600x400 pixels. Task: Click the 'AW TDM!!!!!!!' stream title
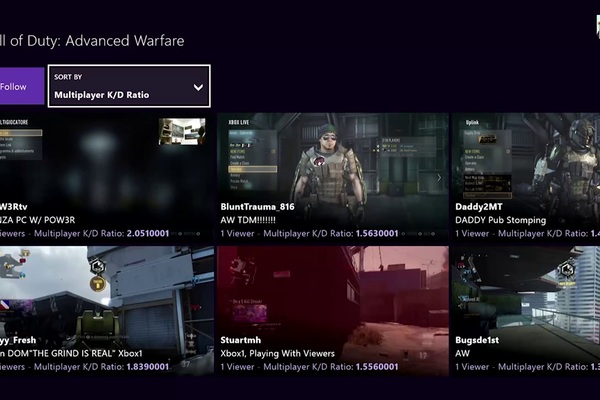248,220
